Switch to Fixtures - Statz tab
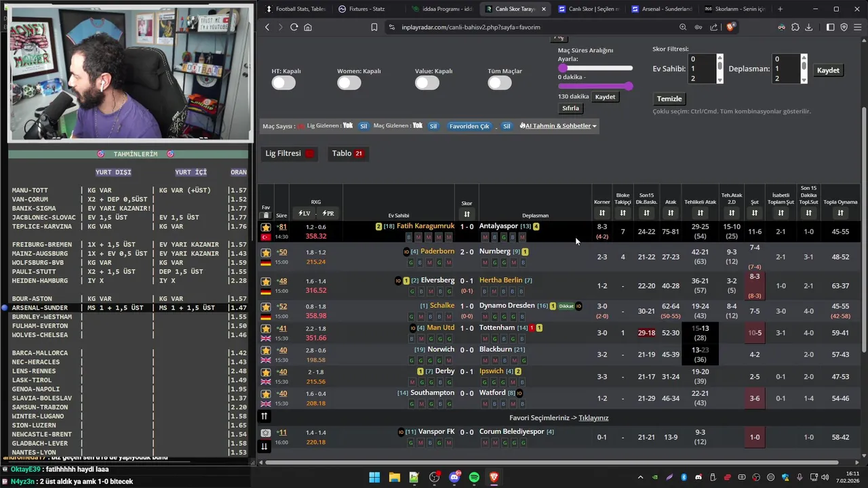868x488 pixels. (368, 9)
